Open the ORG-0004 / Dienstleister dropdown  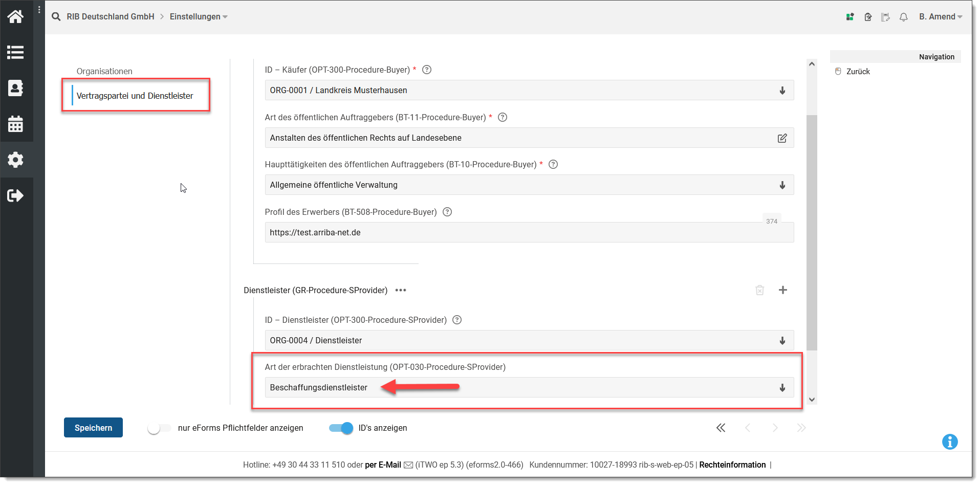(529, 340)
